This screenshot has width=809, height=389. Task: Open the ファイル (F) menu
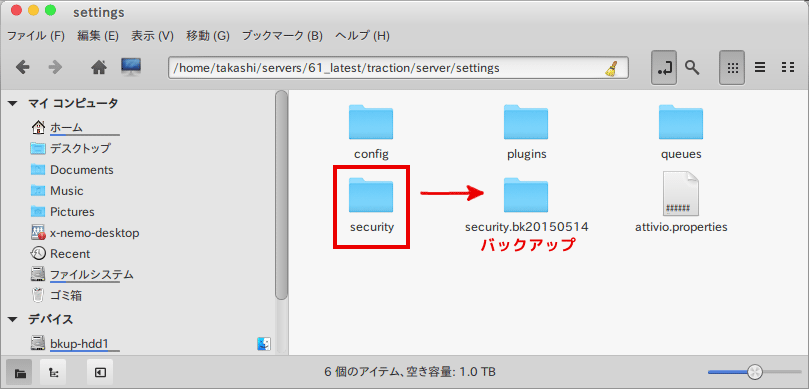[36, 36]
